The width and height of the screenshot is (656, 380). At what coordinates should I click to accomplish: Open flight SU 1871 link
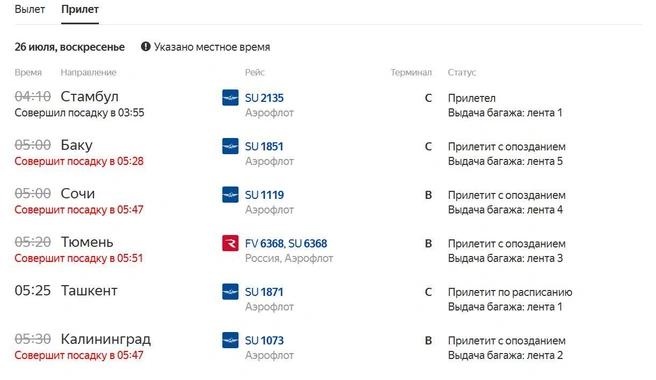pos(264,292)
